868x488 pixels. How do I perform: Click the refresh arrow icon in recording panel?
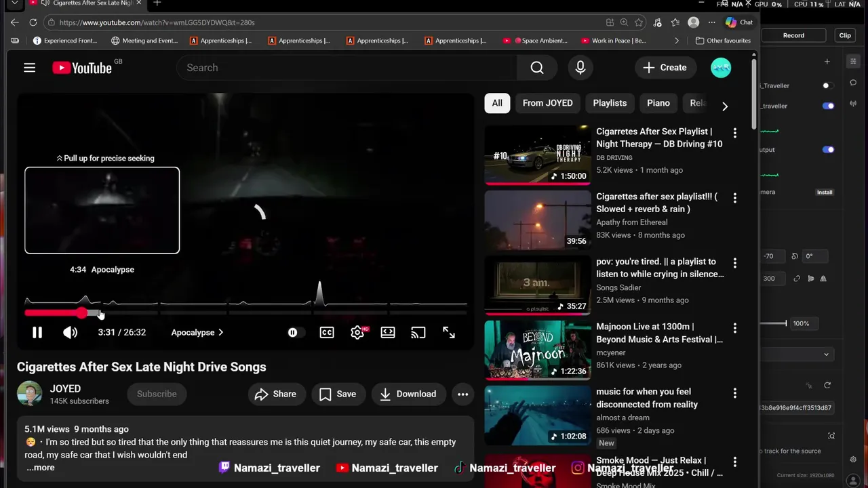[827, 385]
